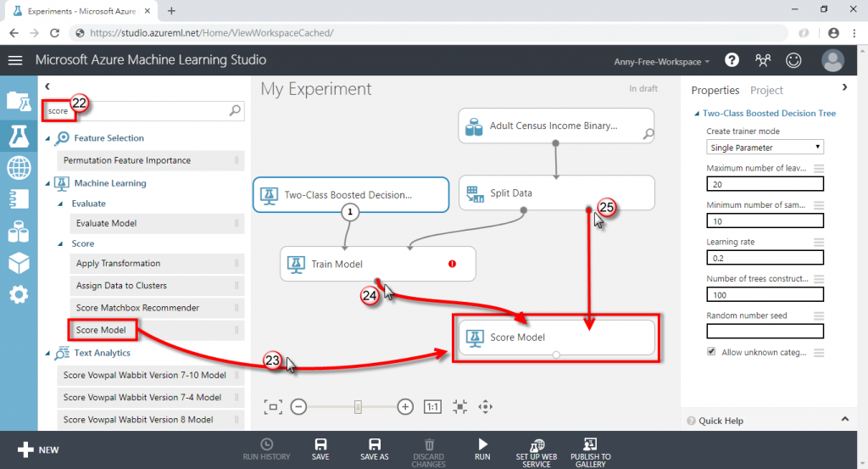
Task: Select Permutation Feature Importance module
Action: [151, 160]
